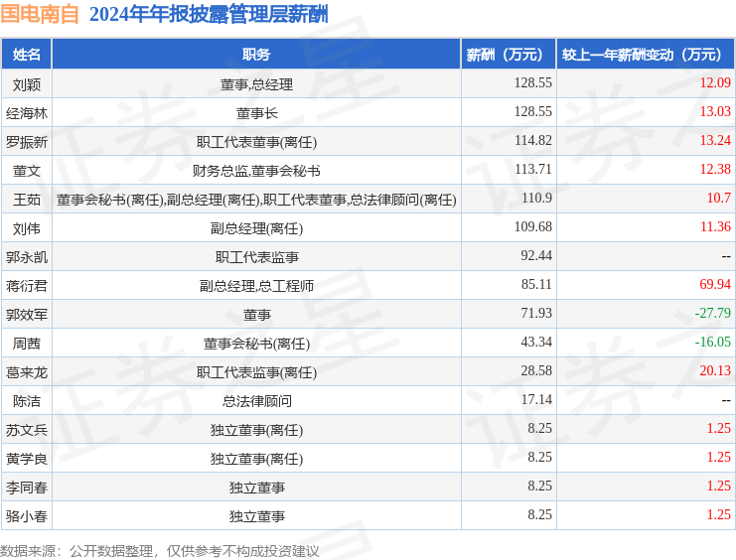
Task: Click 职工代表董事(离任) position of 罗振新
Action: click(256, 142)
